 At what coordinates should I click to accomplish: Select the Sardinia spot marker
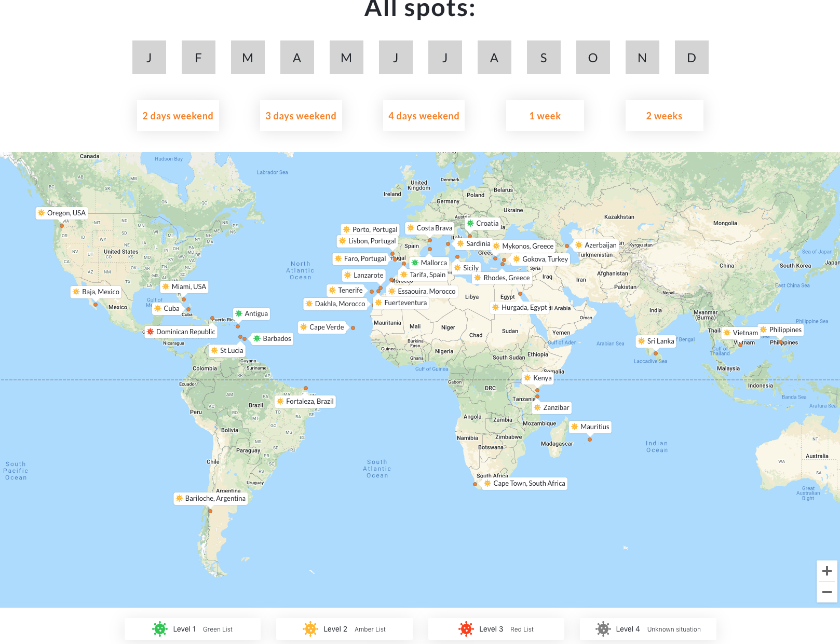tap(473, 243)
